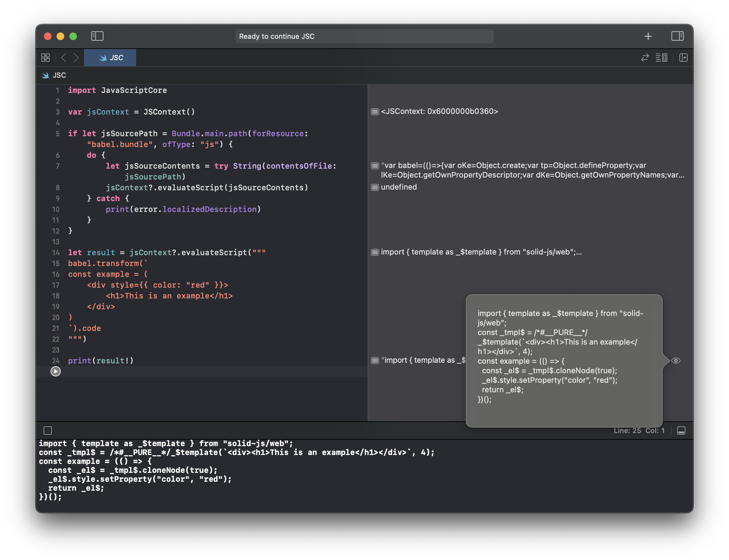
Task: Toggle the navigator sidebar icon
Action: tap(97, 36)
